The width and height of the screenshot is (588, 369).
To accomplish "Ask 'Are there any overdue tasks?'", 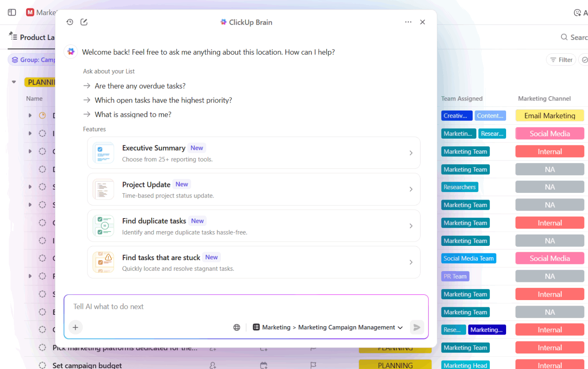I will point(140,86).
